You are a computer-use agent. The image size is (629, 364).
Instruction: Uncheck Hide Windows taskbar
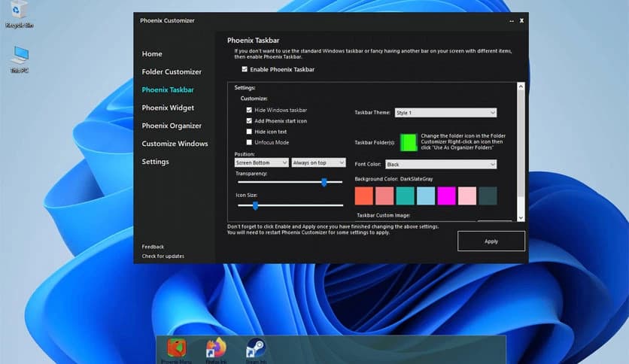click(249, 110)
